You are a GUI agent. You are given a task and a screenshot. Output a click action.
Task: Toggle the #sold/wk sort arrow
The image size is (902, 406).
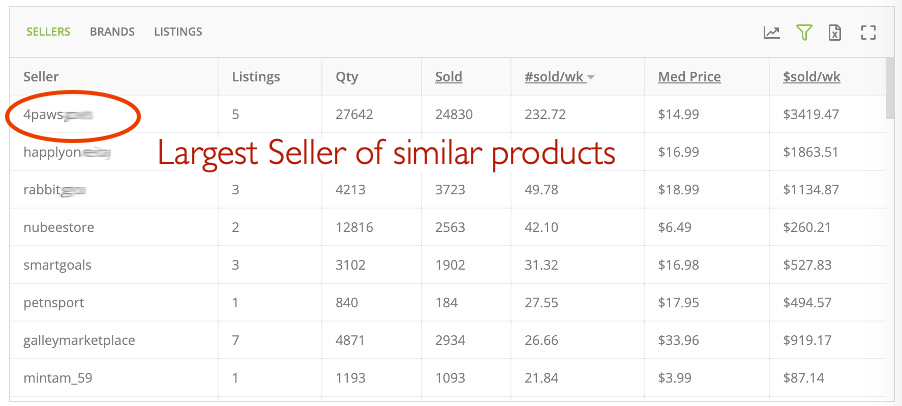[x=590, y=78]
